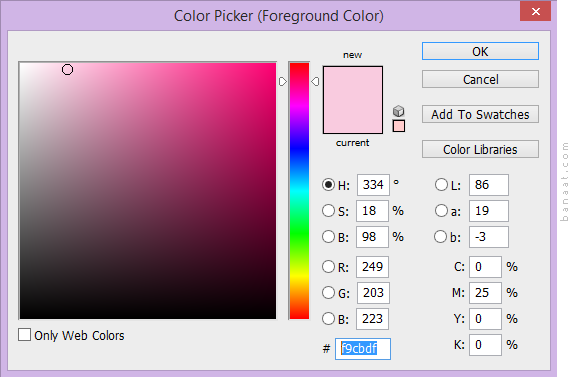This screenshot has height=377, width=571.
Task: Click OK to confirm the color
Action: pos(480,51)
